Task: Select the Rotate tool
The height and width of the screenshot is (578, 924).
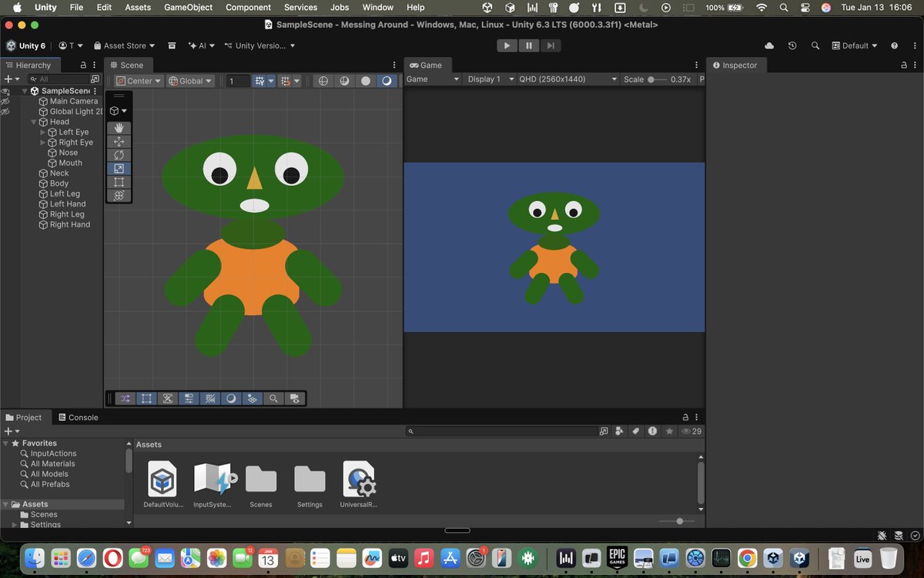Action: pos(119,155)
